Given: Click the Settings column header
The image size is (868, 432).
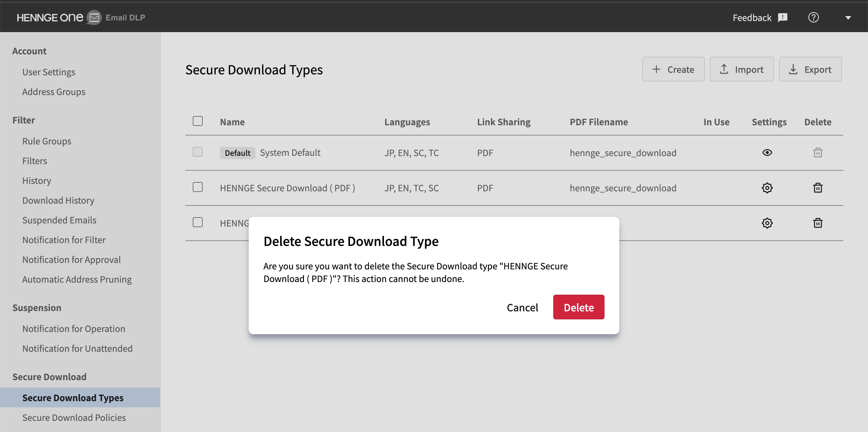Looking at the screenshot, I should [x=769, y=122].
